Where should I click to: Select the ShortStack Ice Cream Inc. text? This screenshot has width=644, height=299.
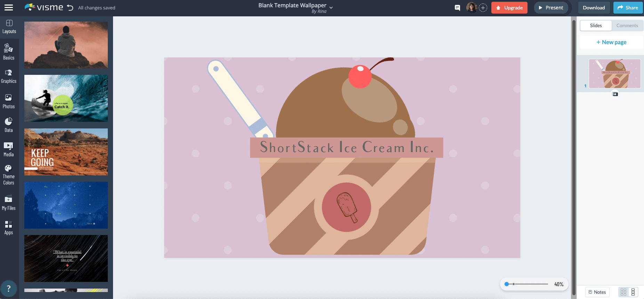tap(347, 148)
